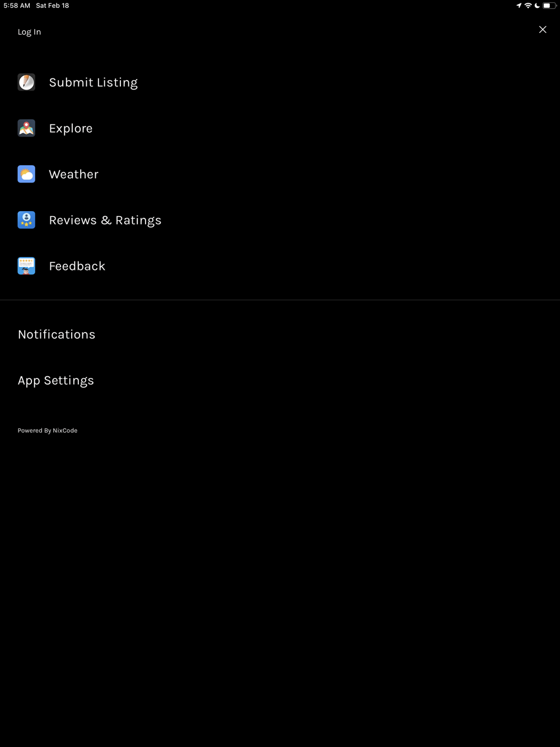Click the Reviews & Ratings stars icon
Viewport: 560px width, 747px height.
[26, 220]
